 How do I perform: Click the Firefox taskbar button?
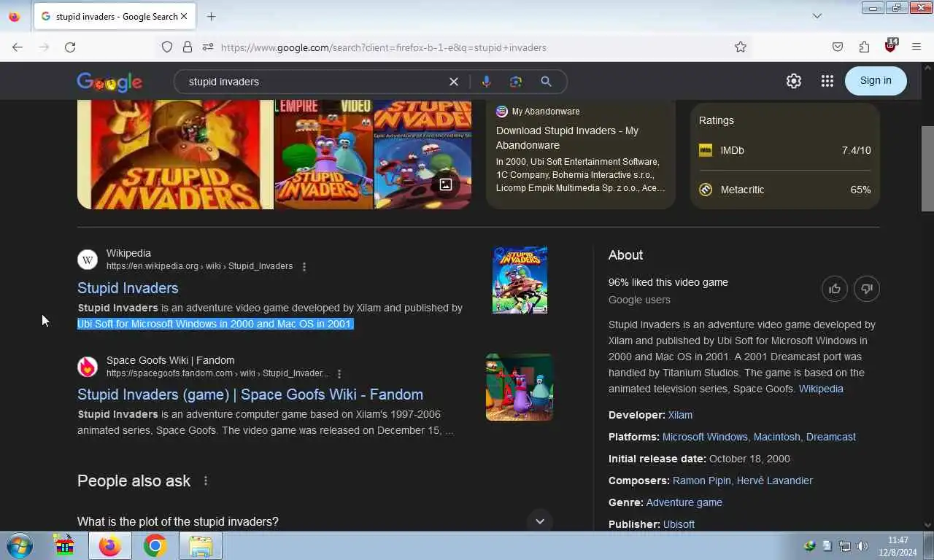coord(109,545)
